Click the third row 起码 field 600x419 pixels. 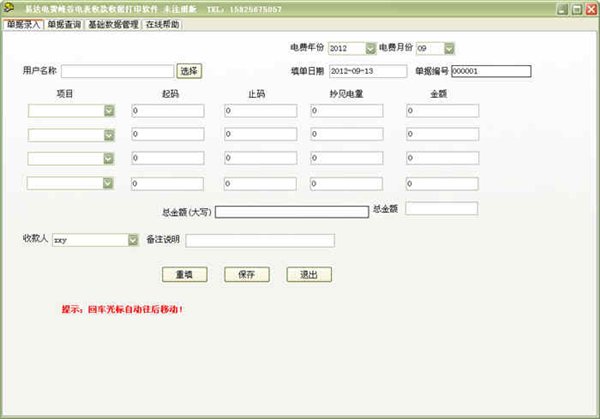coord(168,158)
